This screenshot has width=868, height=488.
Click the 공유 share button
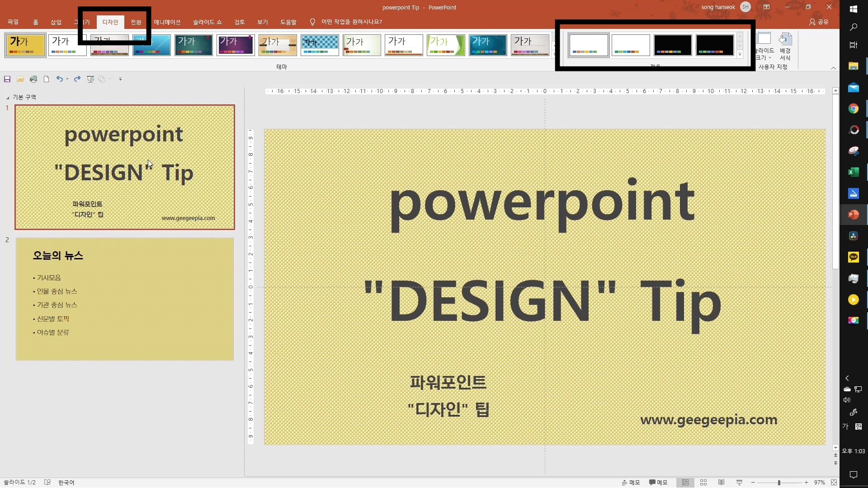pyautogui.click(x=819, y=22)
